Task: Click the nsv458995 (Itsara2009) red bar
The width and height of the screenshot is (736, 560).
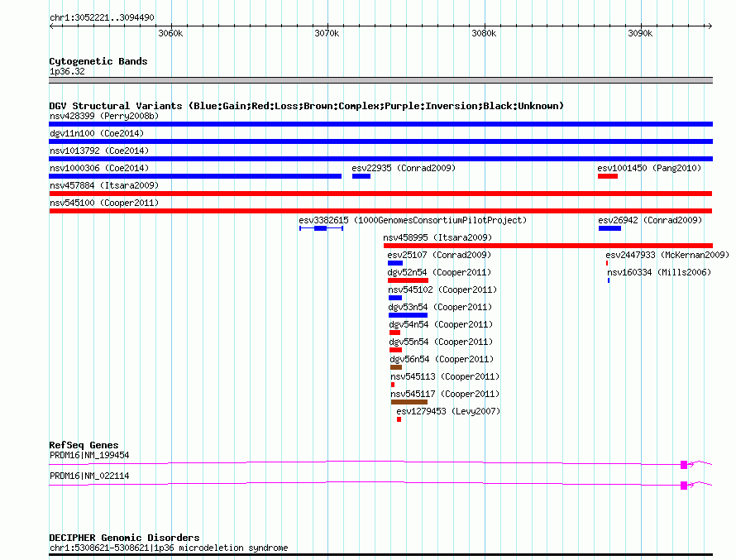Action: (x=548, y=246)
